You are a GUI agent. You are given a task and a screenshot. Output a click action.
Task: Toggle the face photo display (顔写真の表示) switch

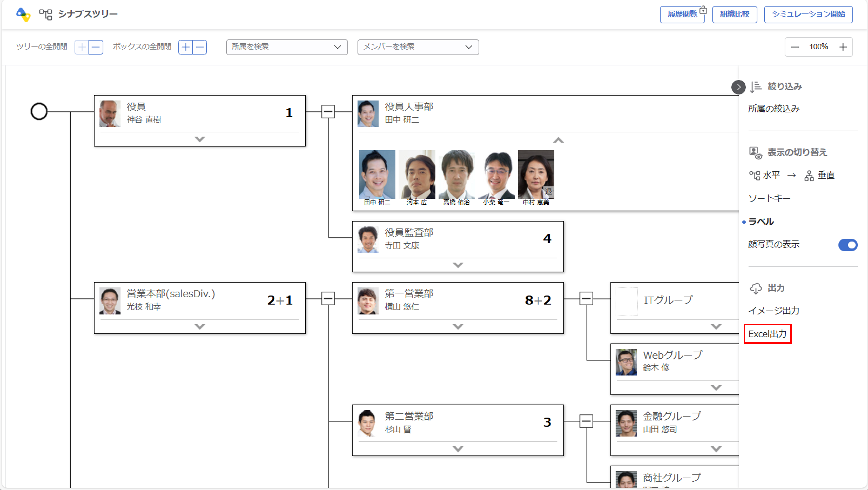click(847, 245)
